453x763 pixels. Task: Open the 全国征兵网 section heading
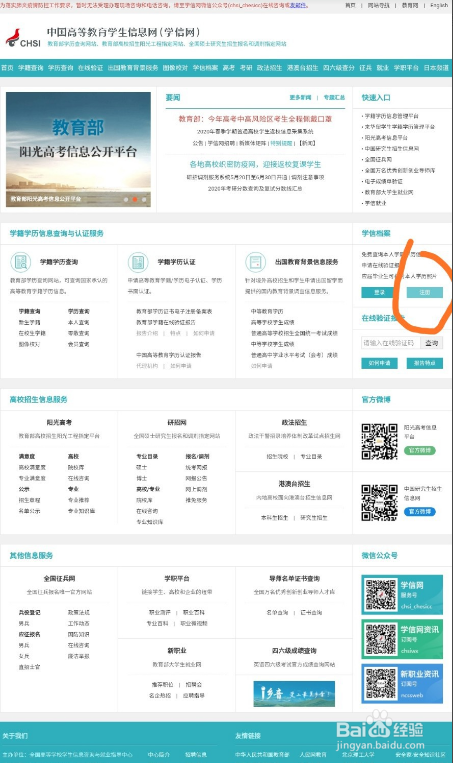(59, 579)
